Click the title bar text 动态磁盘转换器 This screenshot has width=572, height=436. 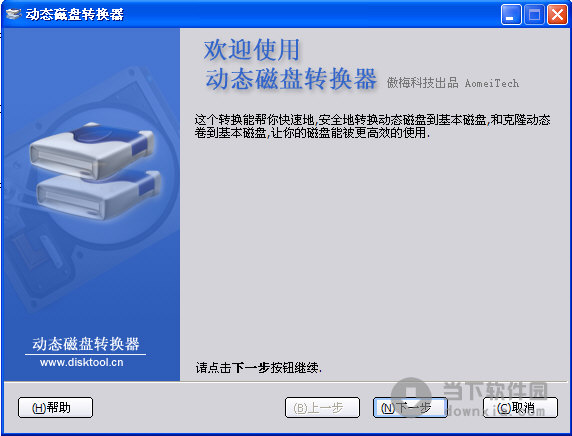75,15
